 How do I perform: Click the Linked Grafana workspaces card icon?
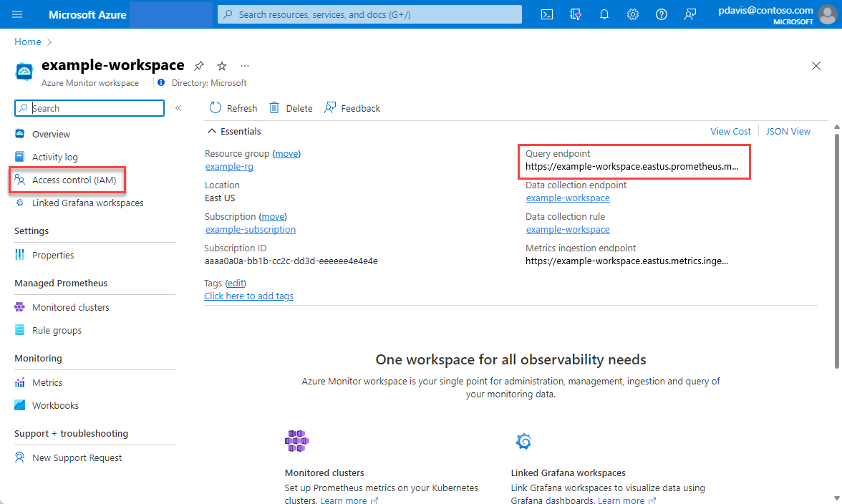[x=523, y=441]
